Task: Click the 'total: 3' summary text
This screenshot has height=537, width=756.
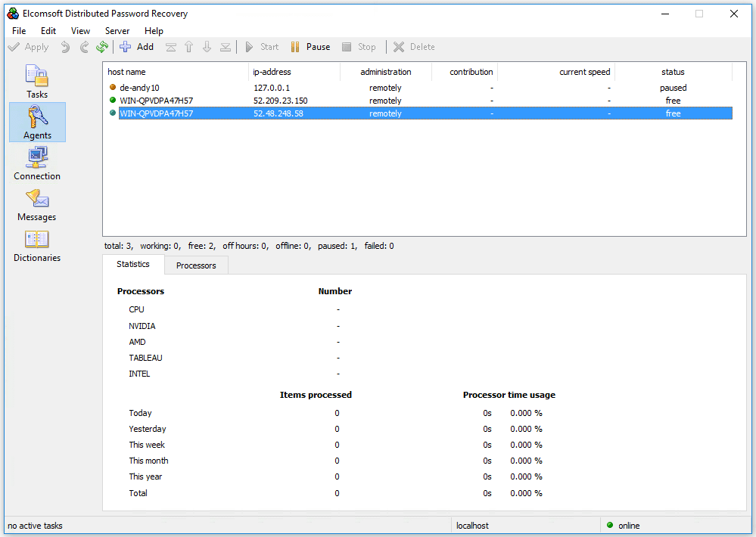Action: [x=119, y=246]
